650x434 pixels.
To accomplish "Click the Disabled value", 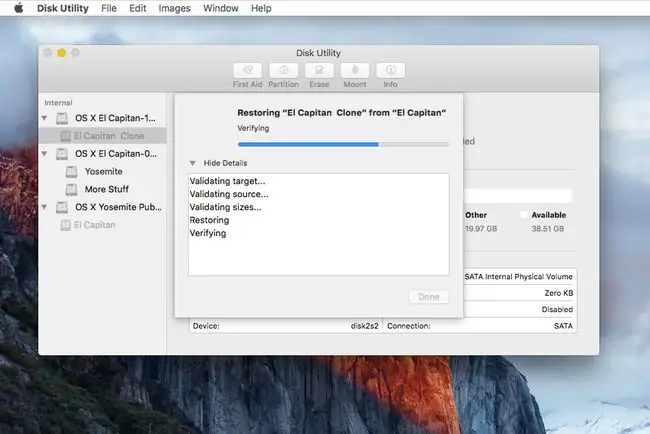I will (557, 310).
